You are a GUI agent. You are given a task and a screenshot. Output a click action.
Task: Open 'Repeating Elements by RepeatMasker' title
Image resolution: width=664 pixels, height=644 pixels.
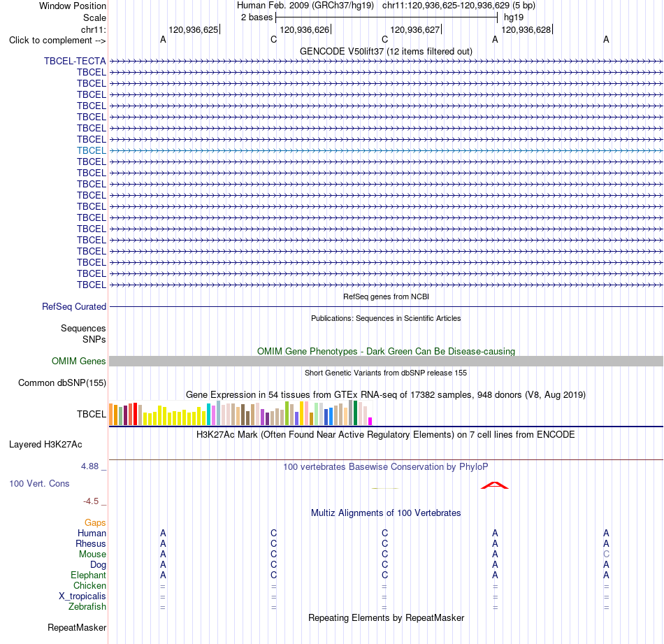[x=387, y=617]
